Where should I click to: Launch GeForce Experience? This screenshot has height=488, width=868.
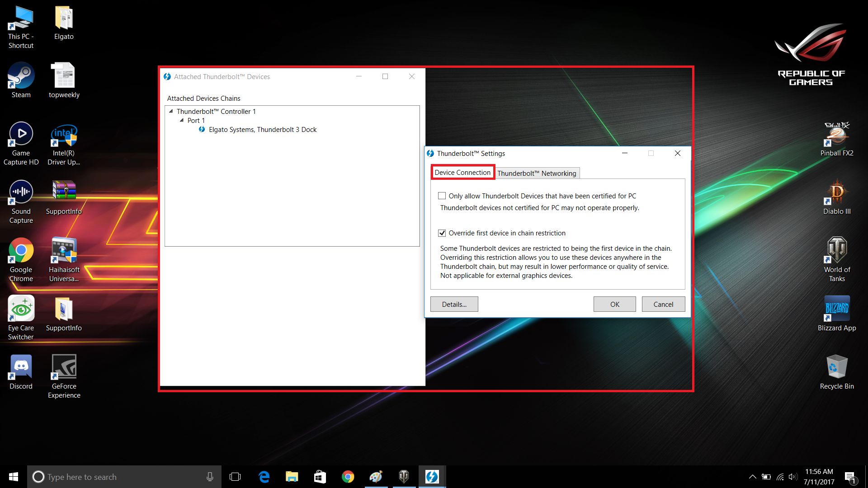[63, 367]
